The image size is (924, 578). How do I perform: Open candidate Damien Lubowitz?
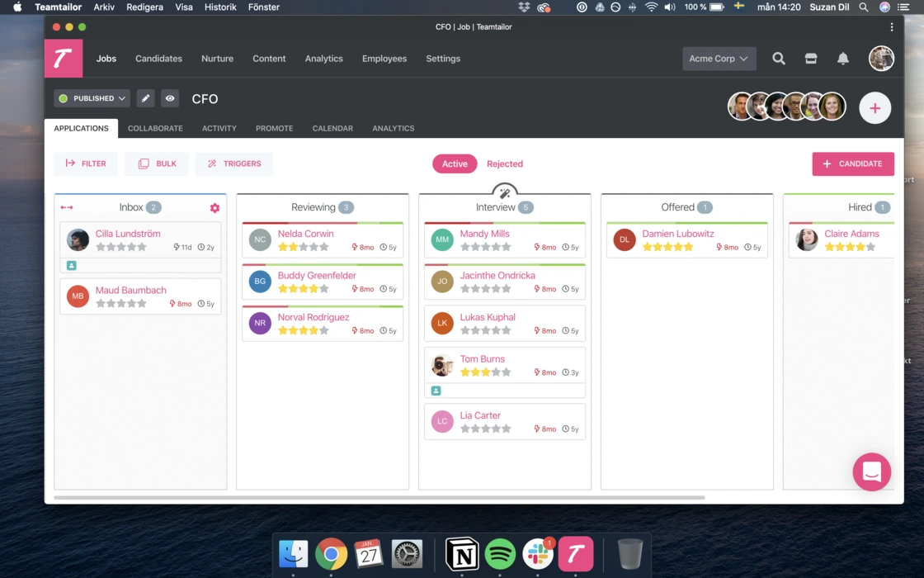tap(677, 234)
